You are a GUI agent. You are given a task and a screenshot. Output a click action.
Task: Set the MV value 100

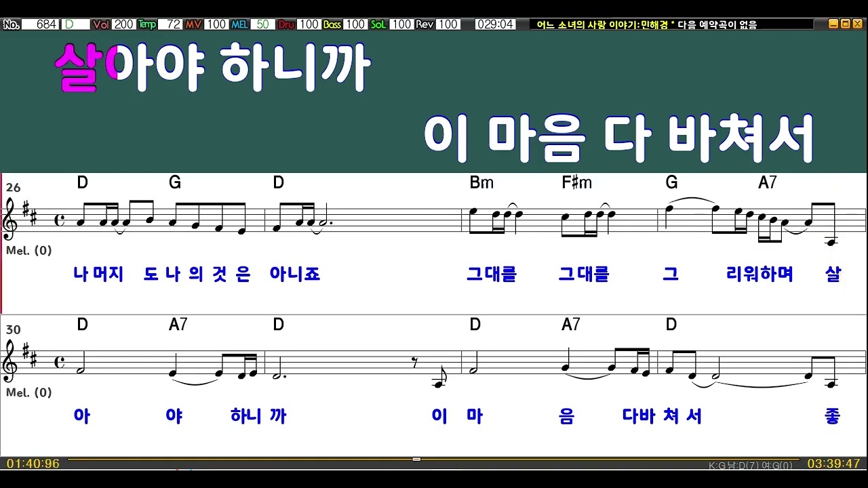coord(216,24)
